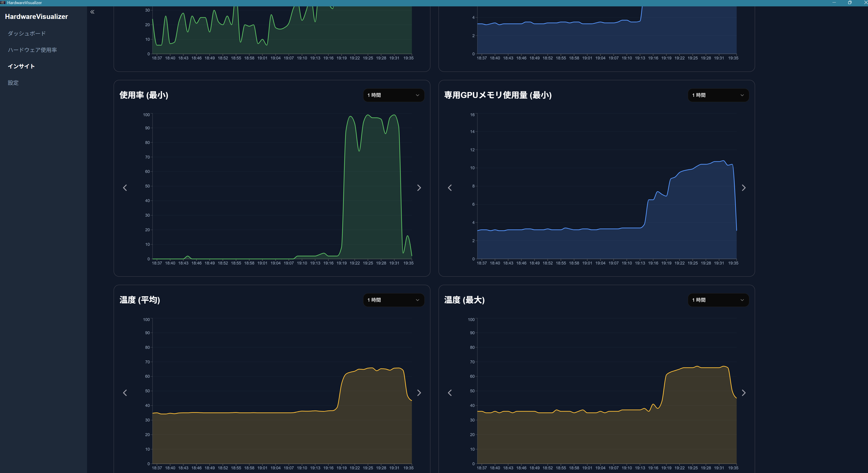Click previous arrow on 温度 (平均) chart

coord(125,393)
